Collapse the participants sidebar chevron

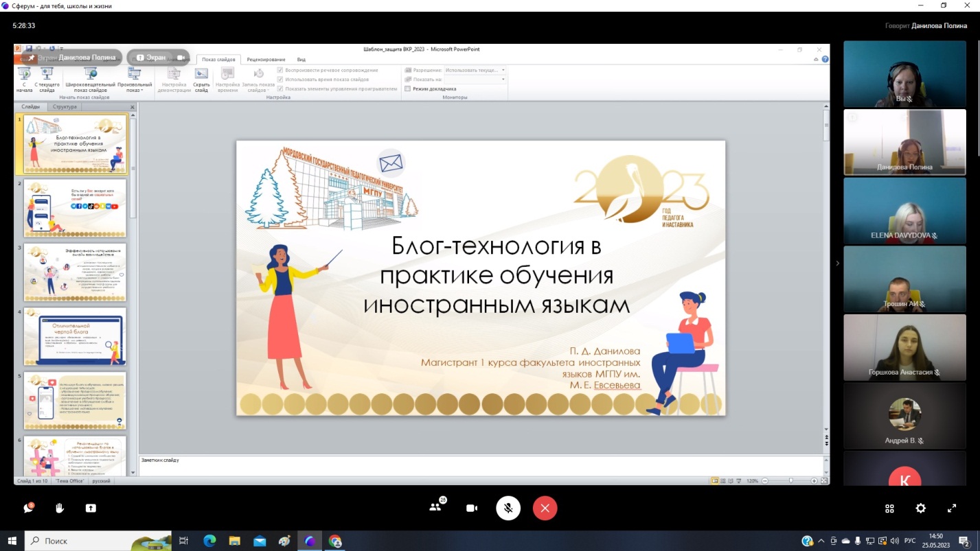point(836,263)
